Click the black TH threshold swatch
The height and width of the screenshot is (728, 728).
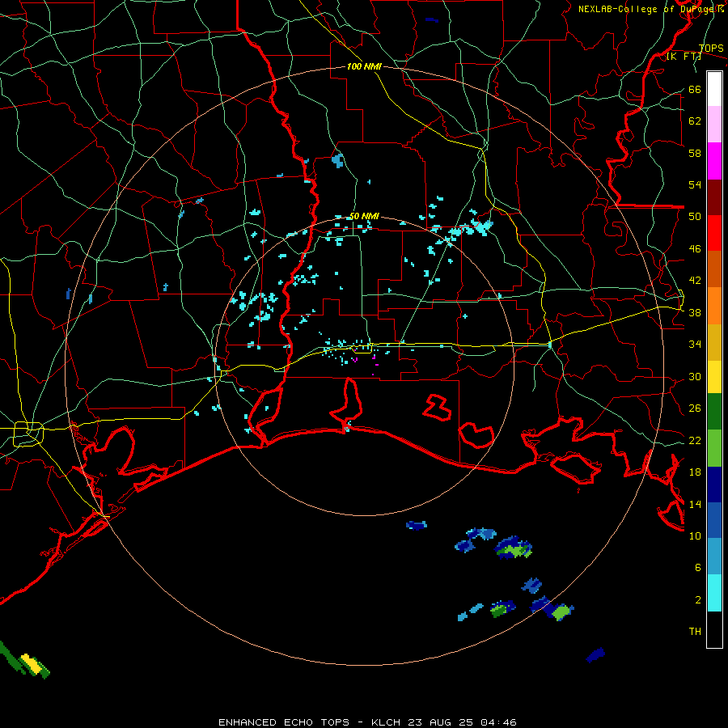click(x=714, y=629)
